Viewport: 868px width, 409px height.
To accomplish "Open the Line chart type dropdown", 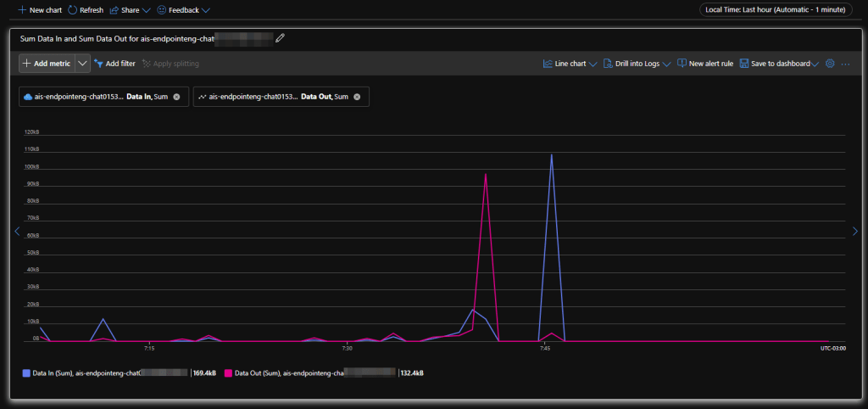I will pyautogui.click(x=570, y=64).
